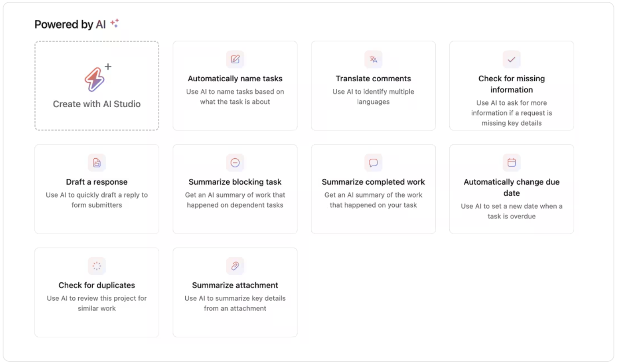This screenshot has height=364, width=617.
Task: Click the calendar due date icon
Action: point(511,163)
